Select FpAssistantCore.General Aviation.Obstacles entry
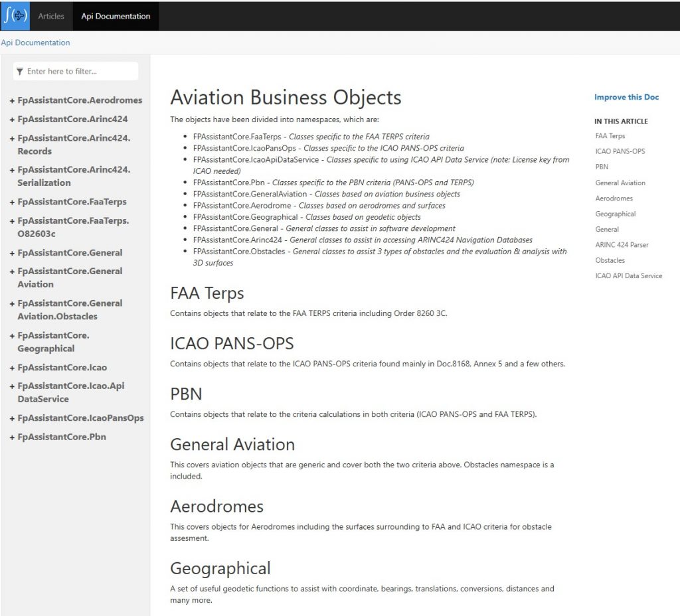This screenshot has height=616, width=680. pyautogui.click(x=70, y=310)
